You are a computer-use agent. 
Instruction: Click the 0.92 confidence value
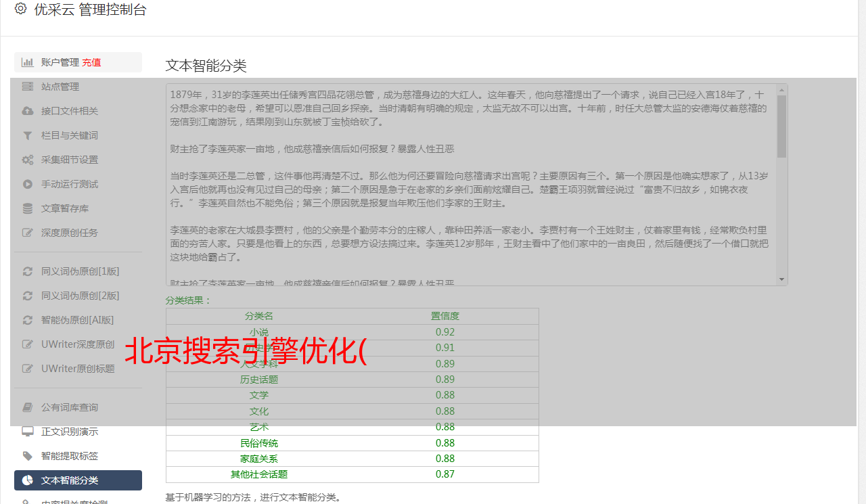(x=445, y=332)
